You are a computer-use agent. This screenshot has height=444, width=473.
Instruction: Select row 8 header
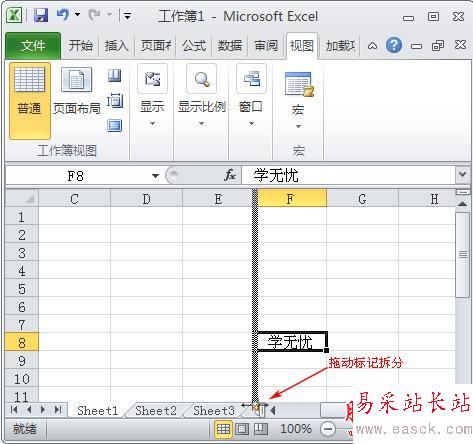coord(22,343)
